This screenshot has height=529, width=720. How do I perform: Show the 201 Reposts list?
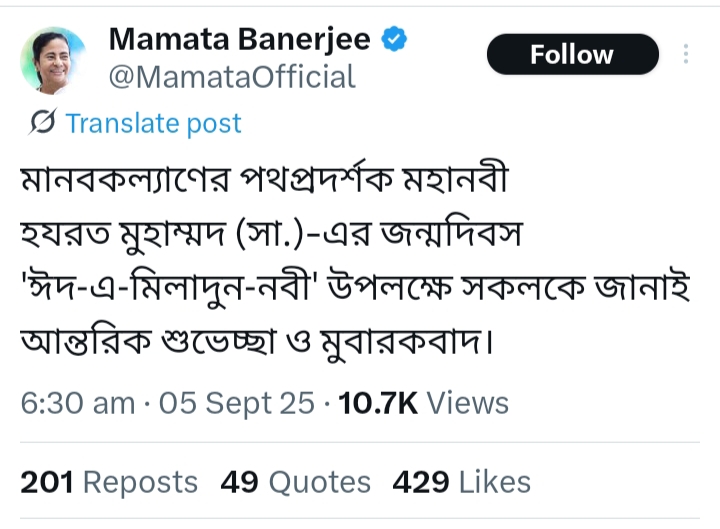point(109,482)
